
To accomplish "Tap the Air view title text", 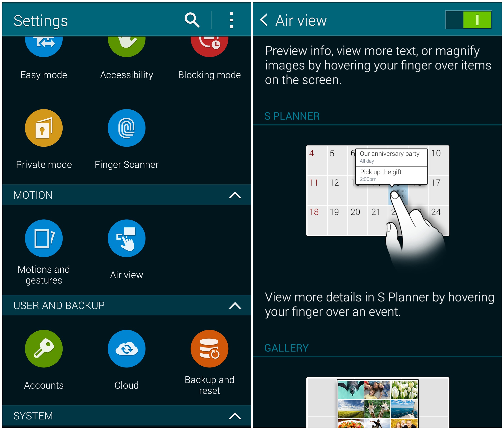I will point(301,20).
